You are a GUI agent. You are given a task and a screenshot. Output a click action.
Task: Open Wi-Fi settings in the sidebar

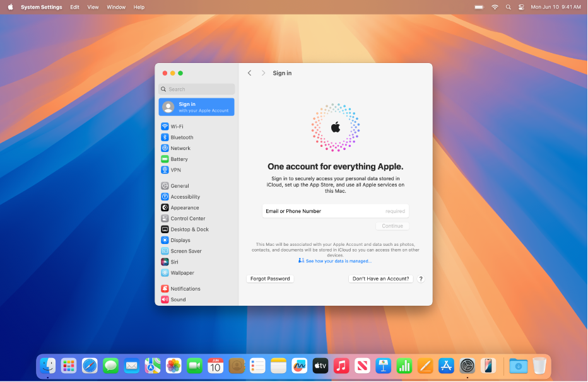179,126
